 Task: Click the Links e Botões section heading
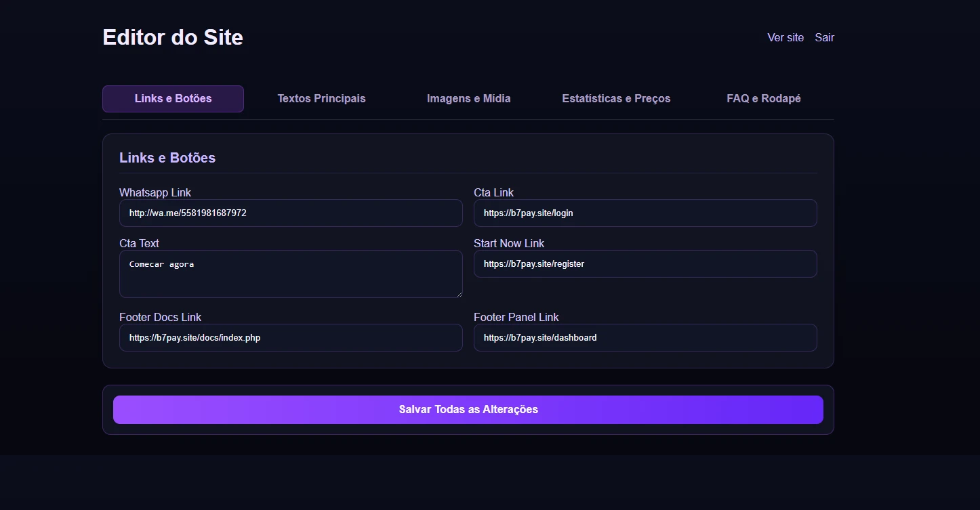coord(167,158)
